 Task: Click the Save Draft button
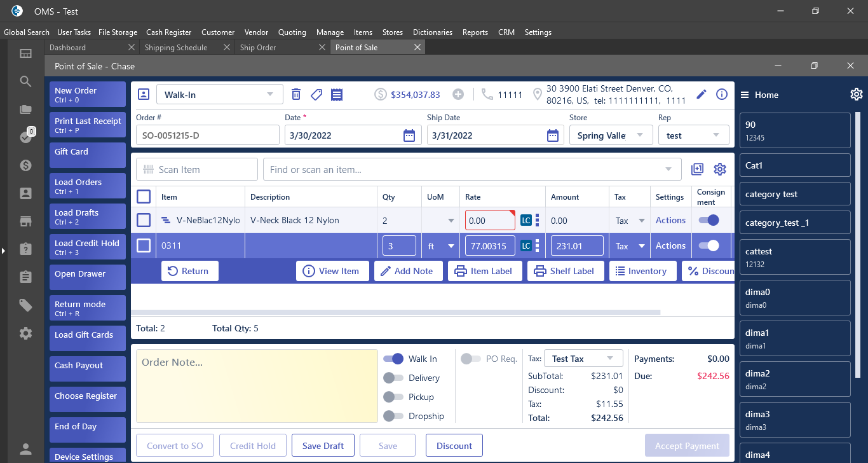(x=323, y=446)
